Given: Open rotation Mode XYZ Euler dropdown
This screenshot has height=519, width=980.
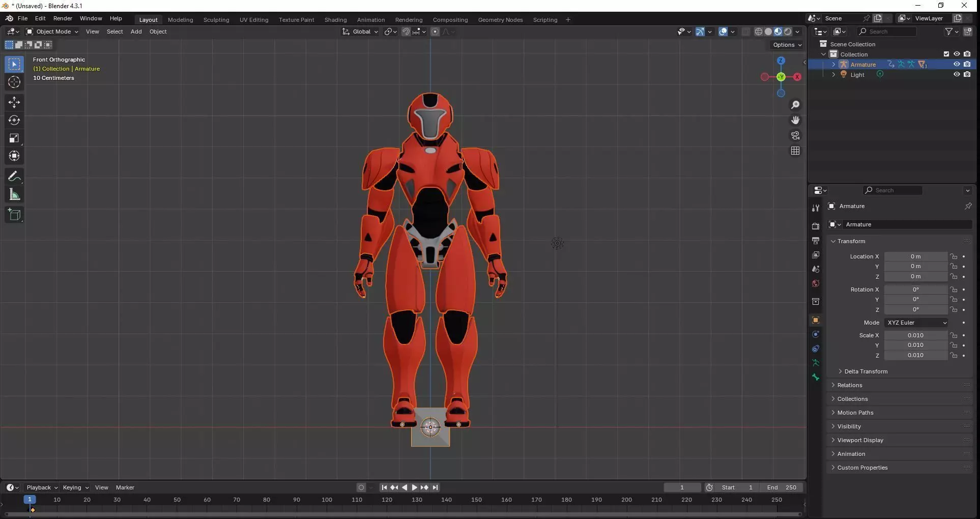Looking at the screenshot, I should pyautogui.click(x=916, y=323).
